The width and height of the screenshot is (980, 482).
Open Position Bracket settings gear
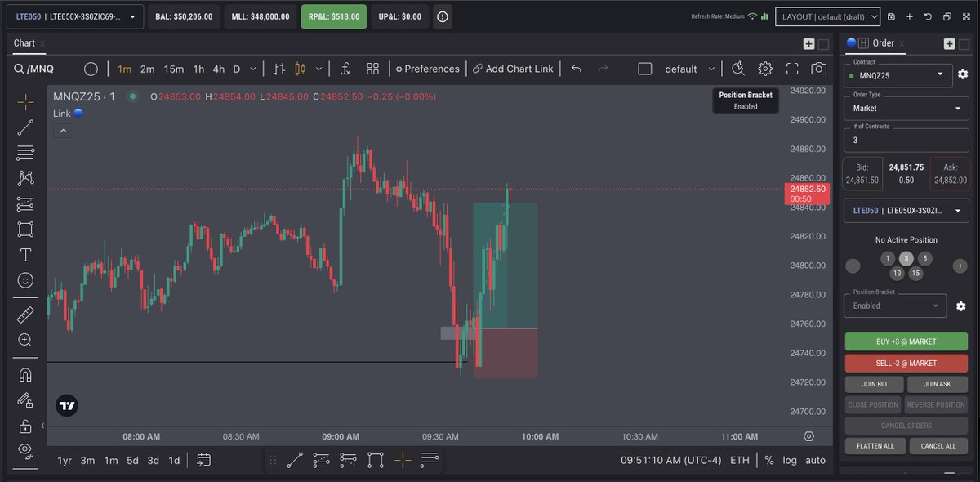tap(960, 306)
